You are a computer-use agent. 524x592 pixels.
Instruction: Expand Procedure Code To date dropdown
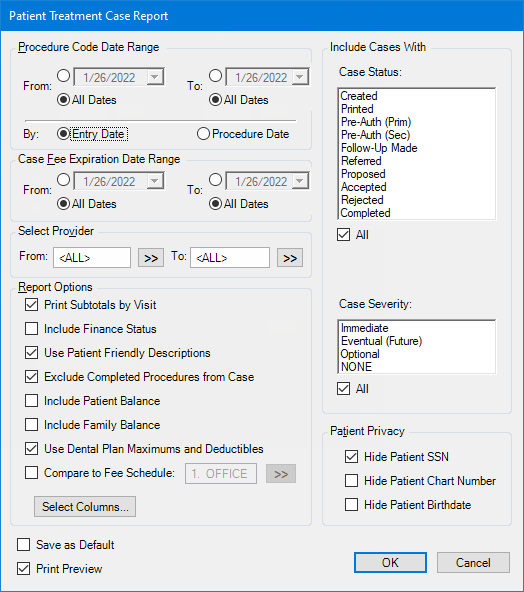click(300, 77)
